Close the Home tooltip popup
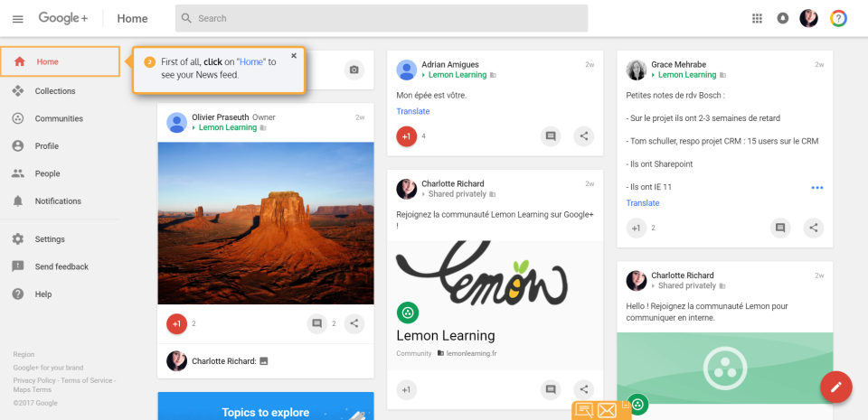This screenshot has width=868, height=420. (x=294, y=56)
